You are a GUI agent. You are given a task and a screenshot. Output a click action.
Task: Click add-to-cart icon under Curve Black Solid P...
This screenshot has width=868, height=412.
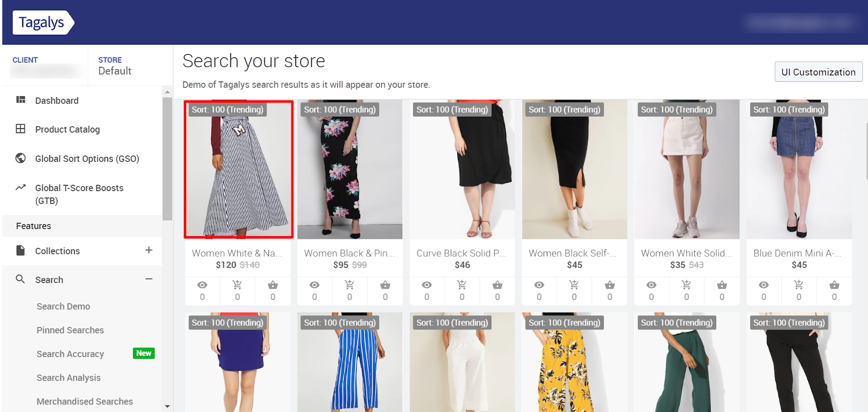(x=462, y=284)
